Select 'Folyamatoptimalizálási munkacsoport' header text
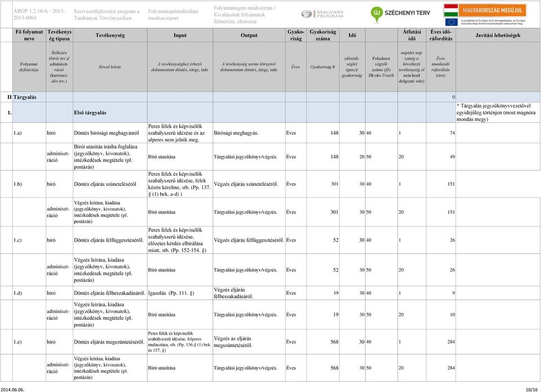The width and height of the screenshot is (541, 392). tap(173, 15)
